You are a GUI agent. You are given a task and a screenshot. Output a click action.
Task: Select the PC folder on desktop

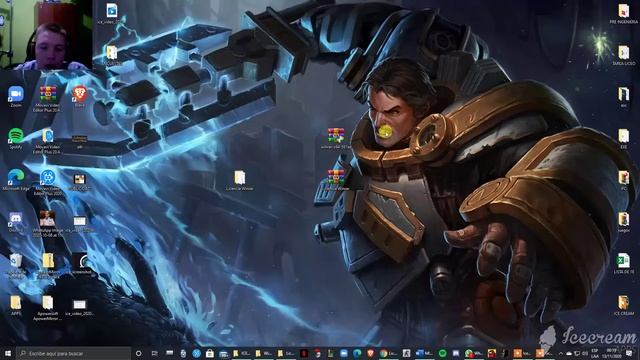click(623, 180)
